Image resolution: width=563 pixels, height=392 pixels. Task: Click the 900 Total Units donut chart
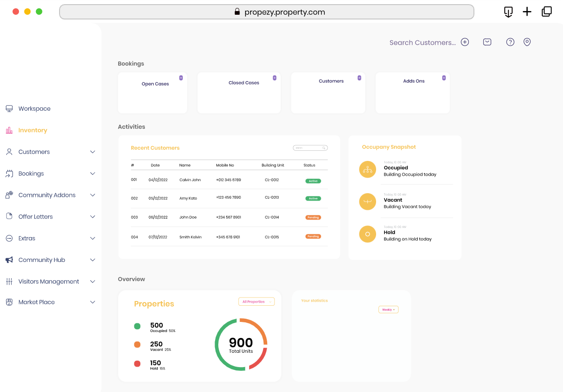[240, 344]
